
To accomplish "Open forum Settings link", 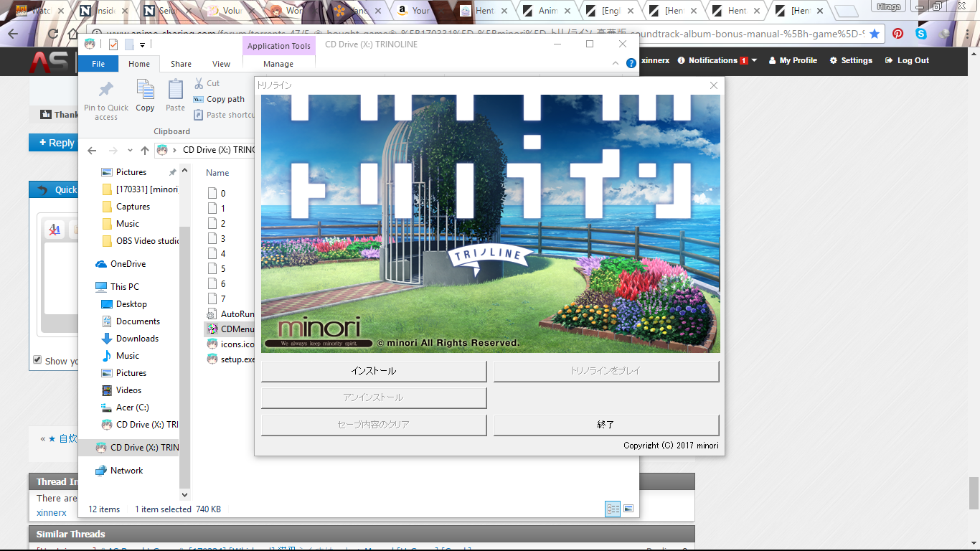I will [851, 60].
